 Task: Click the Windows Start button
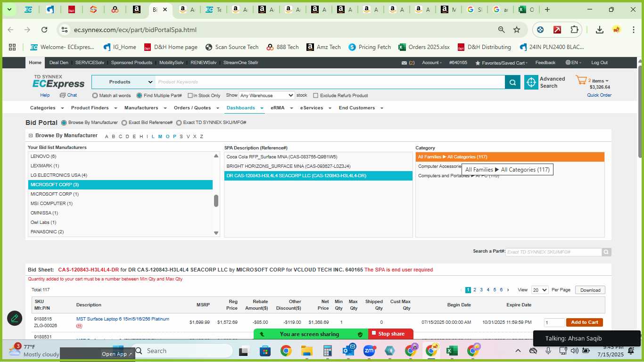click(x=118, y=350)
